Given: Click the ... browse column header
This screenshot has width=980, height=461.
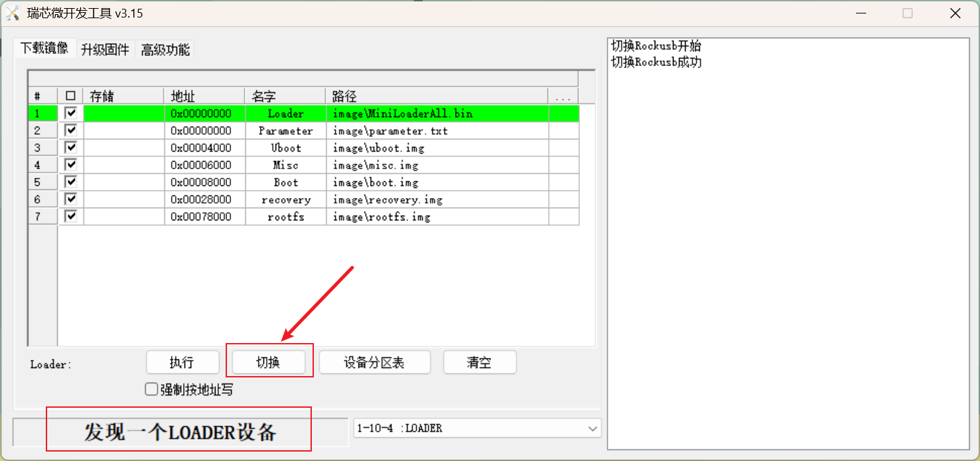Looking at the screenshot, I should (563, 96).
